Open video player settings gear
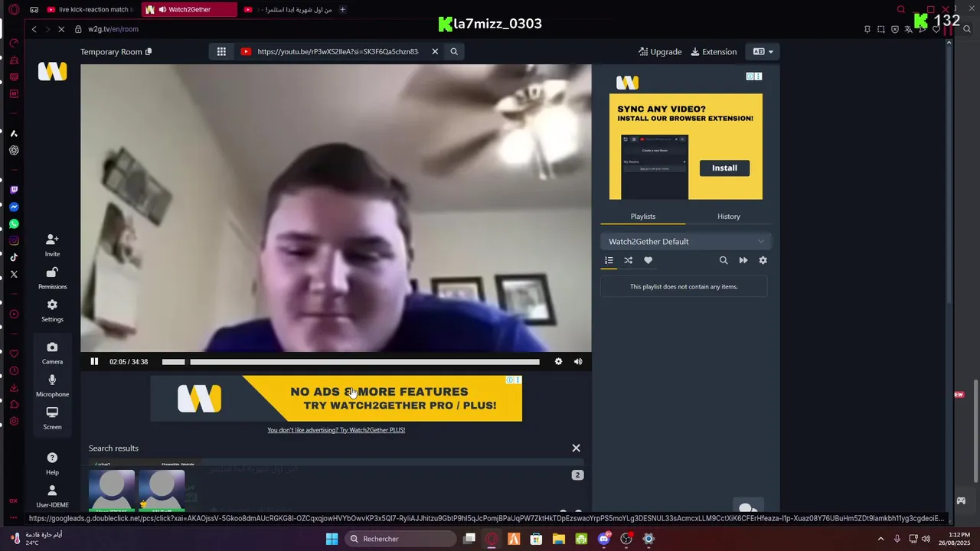980x551 pixels. 558,362
